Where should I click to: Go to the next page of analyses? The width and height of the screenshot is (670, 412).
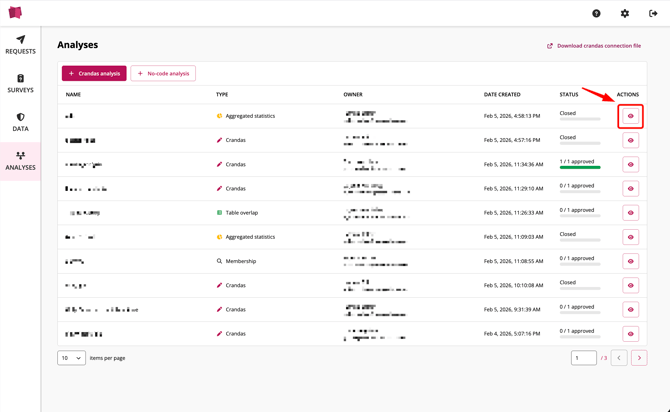(x=639, y=358)
